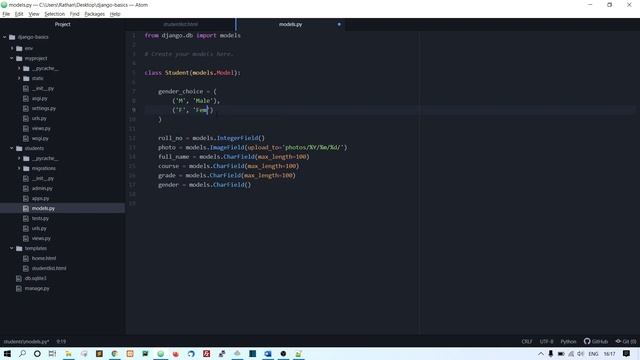Open Cortana from the taskbar
640x360 pixels.
[37, 353]
